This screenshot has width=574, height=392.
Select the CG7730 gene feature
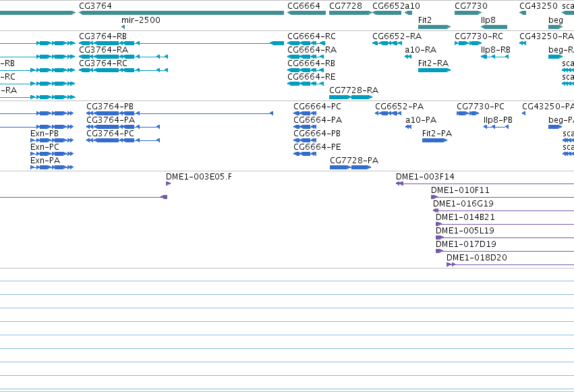pos(468,13)
